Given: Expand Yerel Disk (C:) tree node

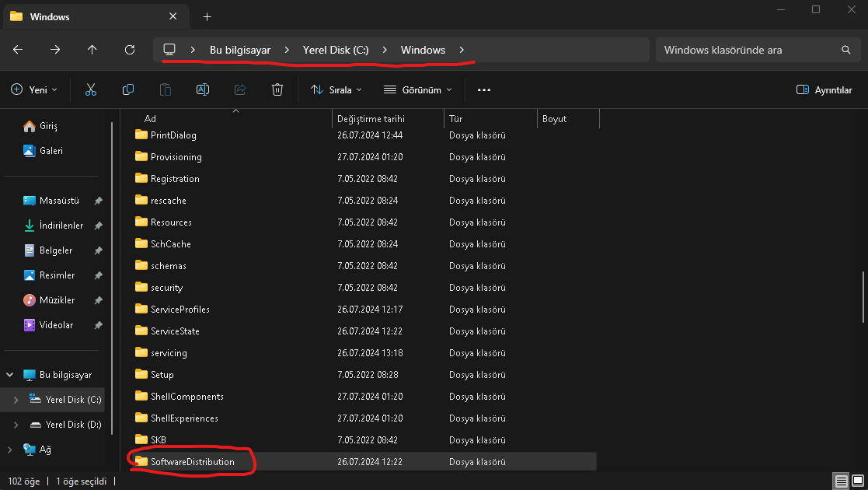Looking at the screenshot, I should tap(16, 400).
